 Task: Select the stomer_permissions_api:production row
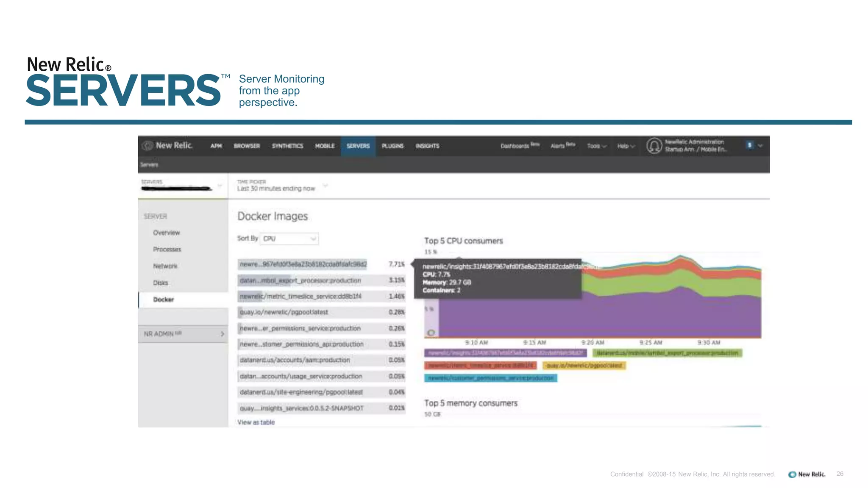point(321,344)
